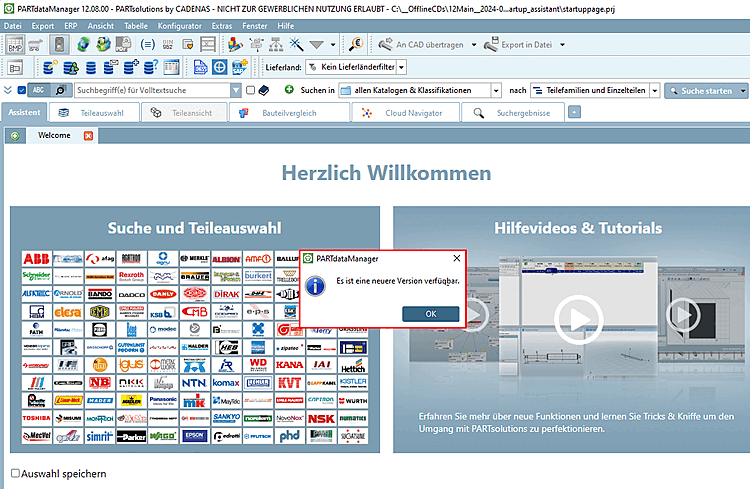Screen dimensions: 750x489
Task: Toggle ABC full-text search mode
Action: coord(39,90)
